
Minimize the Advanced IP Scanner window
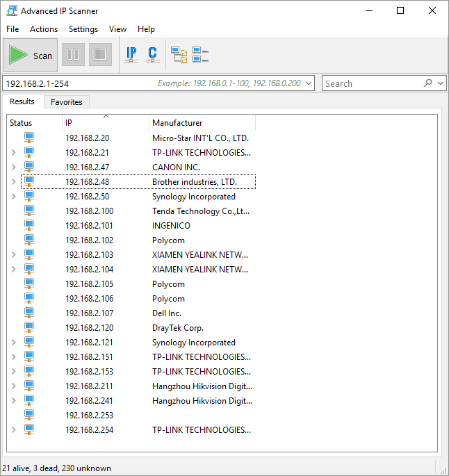(x=369, y=10)
